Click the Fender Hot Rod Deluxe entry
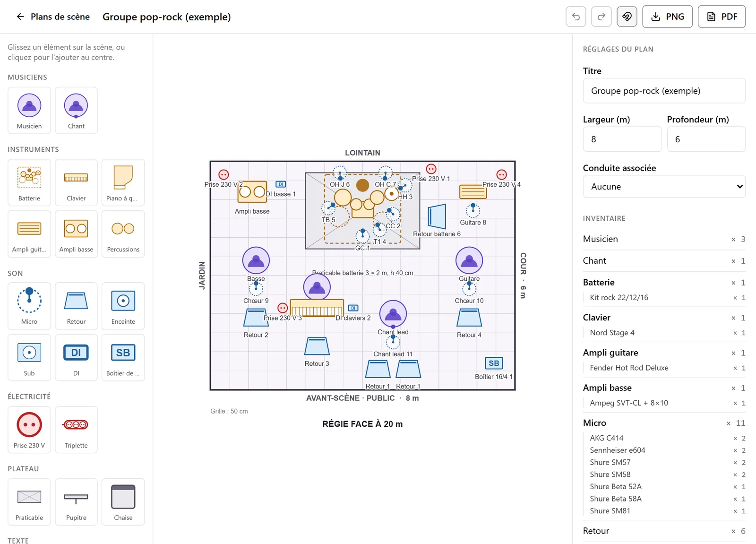The height and width of the screenshot is (544, 756). tap(664, 368)
